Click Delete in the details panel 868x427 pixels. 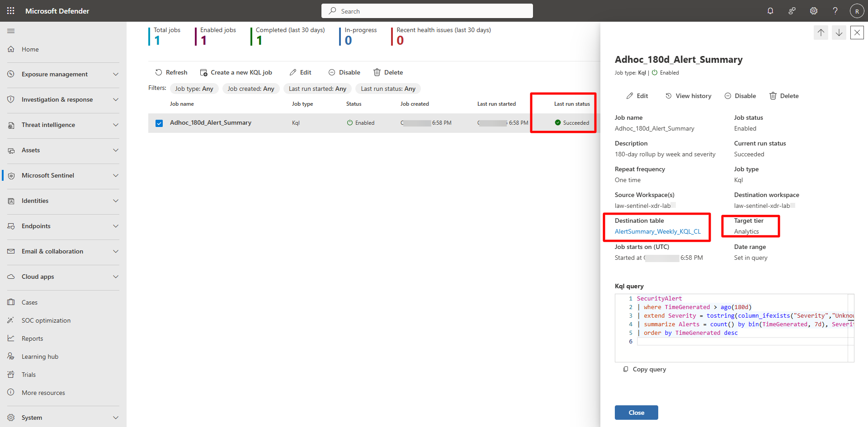click(x=784, y=96)
